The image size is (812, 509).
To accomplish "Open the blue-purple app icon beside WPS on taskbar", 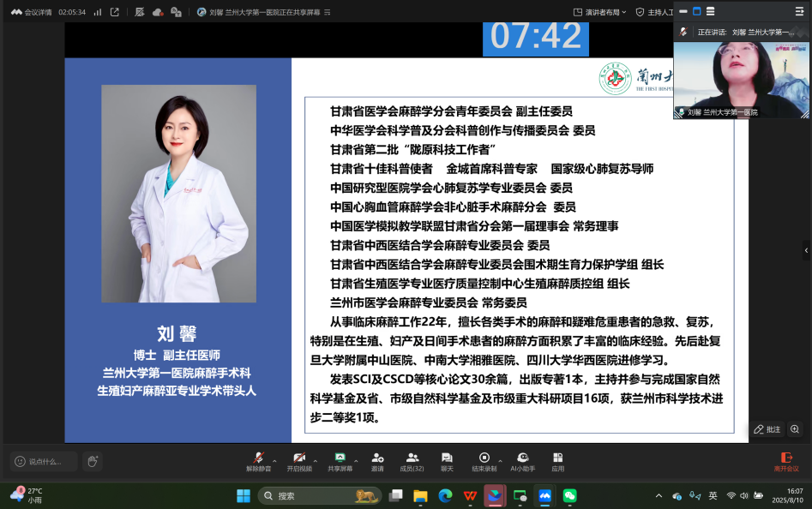I will [495, 495].
